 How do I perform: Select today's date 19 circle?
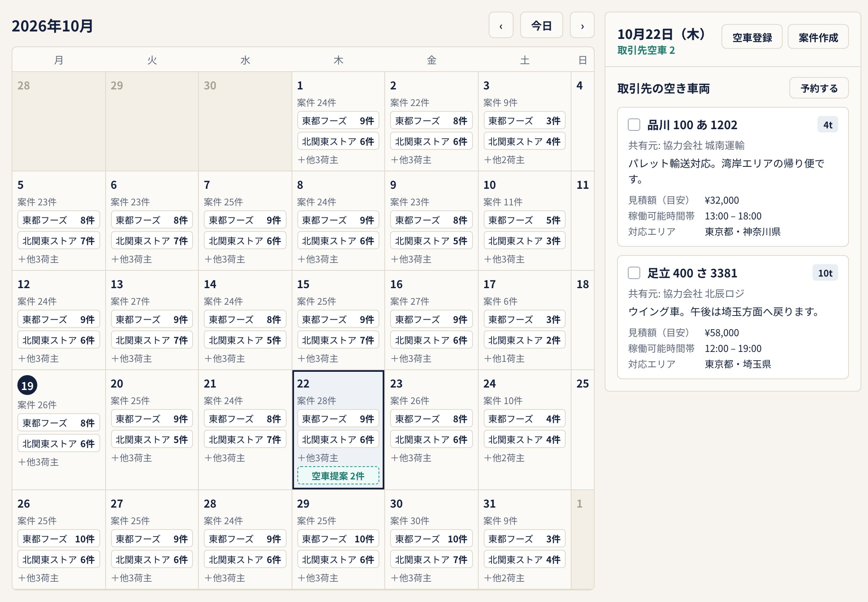coord(27,385)
